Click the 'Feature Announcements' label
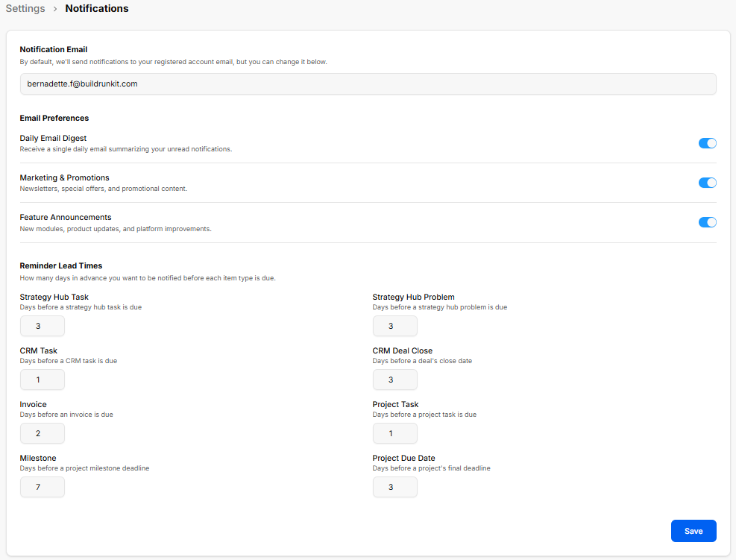The height and width of the screenshot is (560, 736). [65, 217]
